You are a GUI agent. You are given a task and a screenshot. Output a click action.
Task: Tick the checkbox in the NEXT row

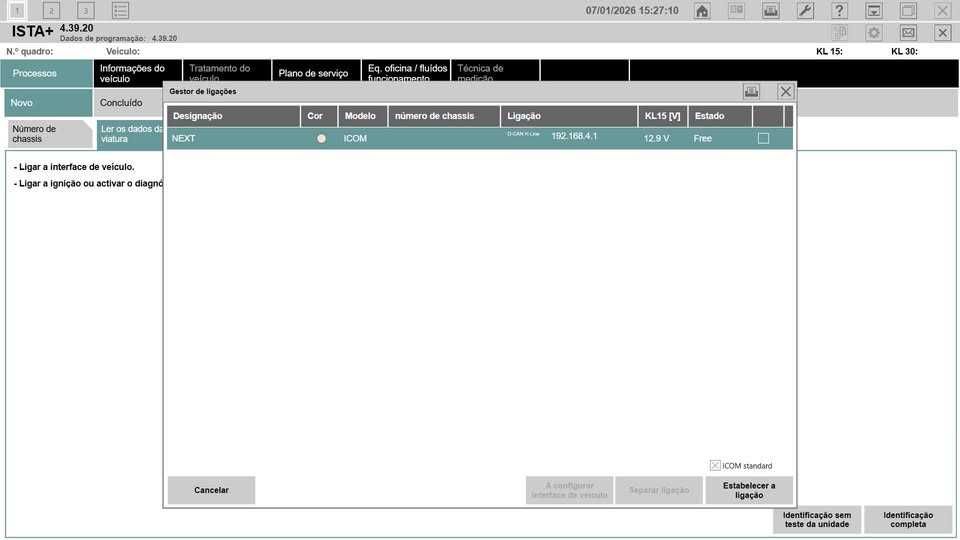pos(763,138)
